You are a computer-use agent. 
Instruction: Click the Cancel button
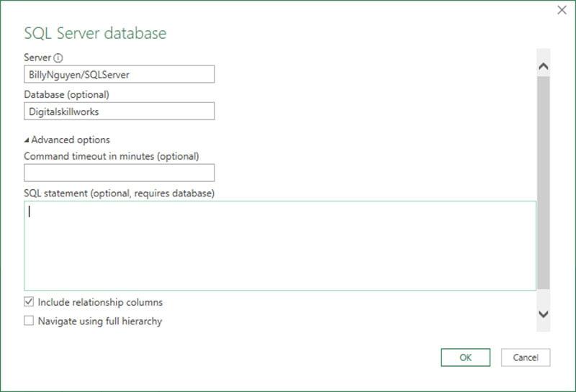[526, 357]
